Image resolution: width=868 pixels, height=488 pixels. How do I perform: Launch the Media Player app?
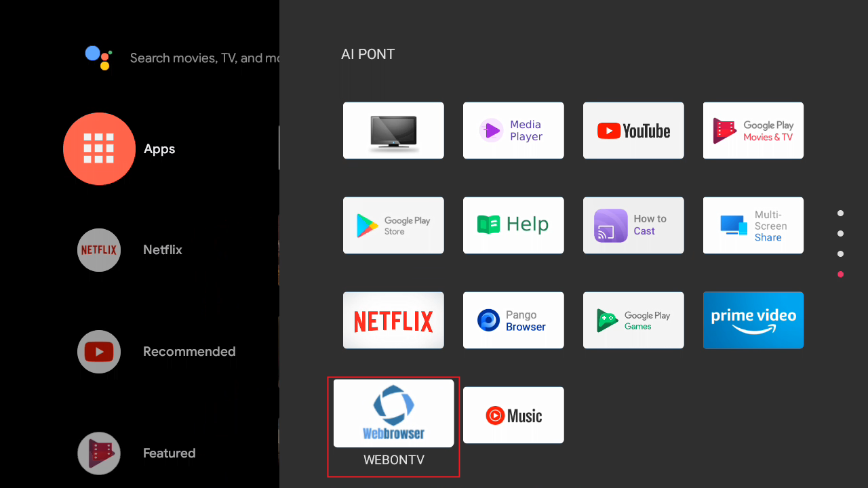click(x=513, y=131)
